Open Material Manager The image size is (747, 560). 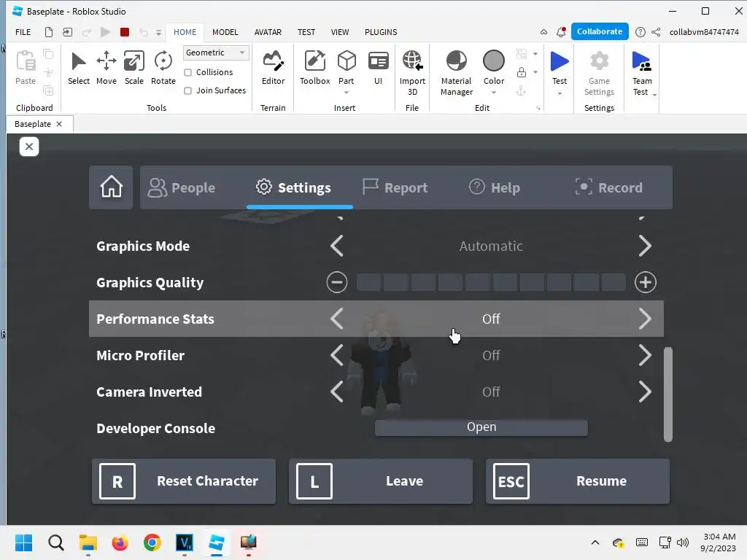click(457, 73)
